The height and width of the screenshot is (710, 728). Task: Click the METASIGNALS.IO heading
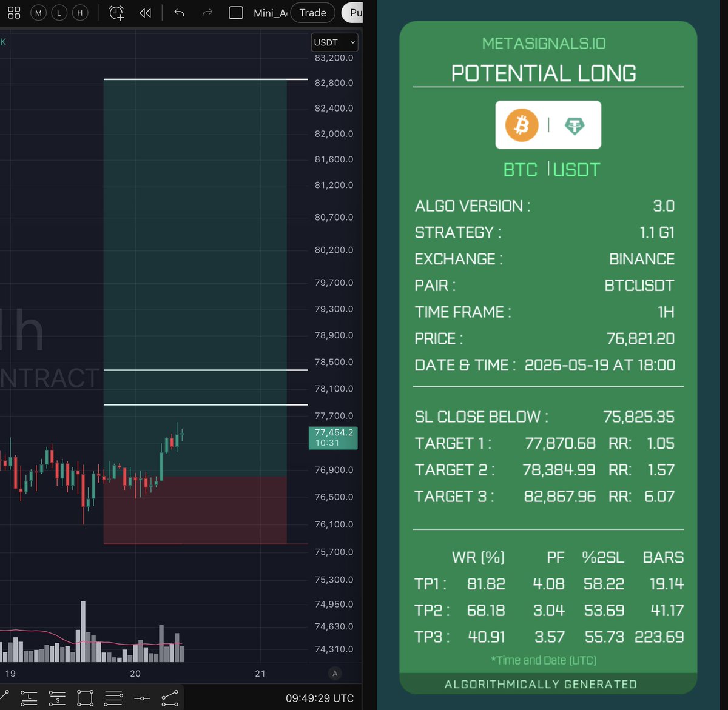click(x=544, y=44)
